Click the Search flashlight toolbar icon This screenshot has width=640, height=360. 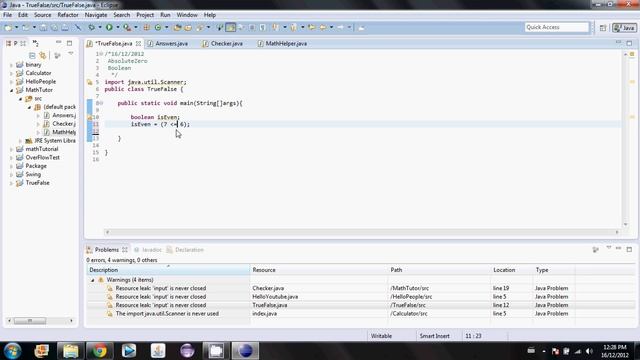pos(200,27)
